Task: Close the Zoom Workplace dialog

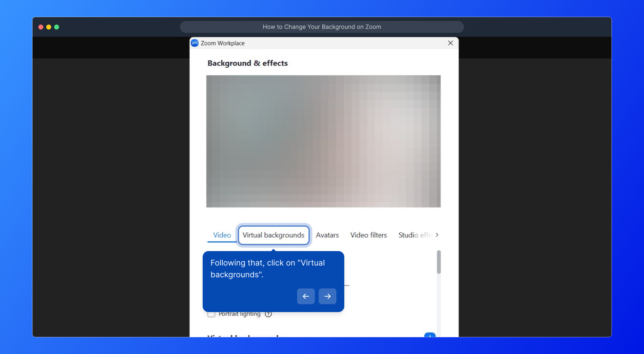Action: [451, 43]
